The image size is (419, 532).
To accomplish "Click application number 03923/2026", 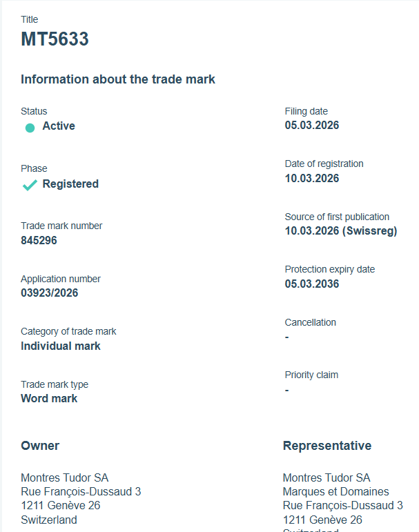I will pos(50,293).
